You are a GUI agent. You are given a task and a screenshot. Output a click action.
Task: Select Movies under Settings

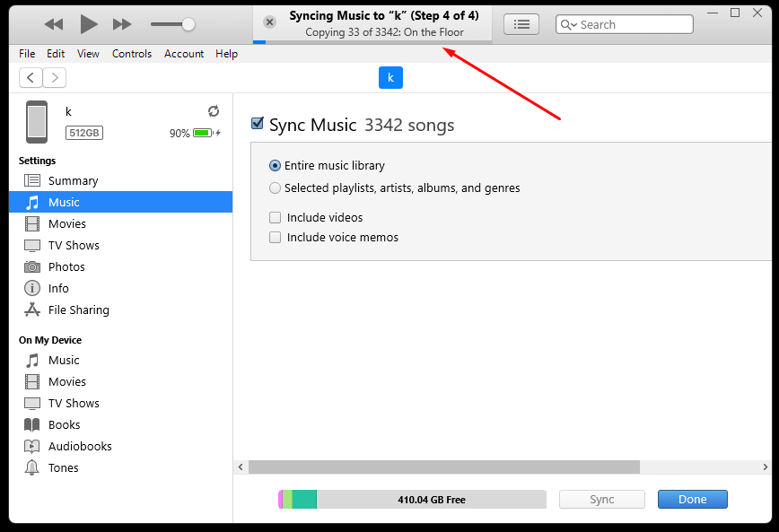121,223
